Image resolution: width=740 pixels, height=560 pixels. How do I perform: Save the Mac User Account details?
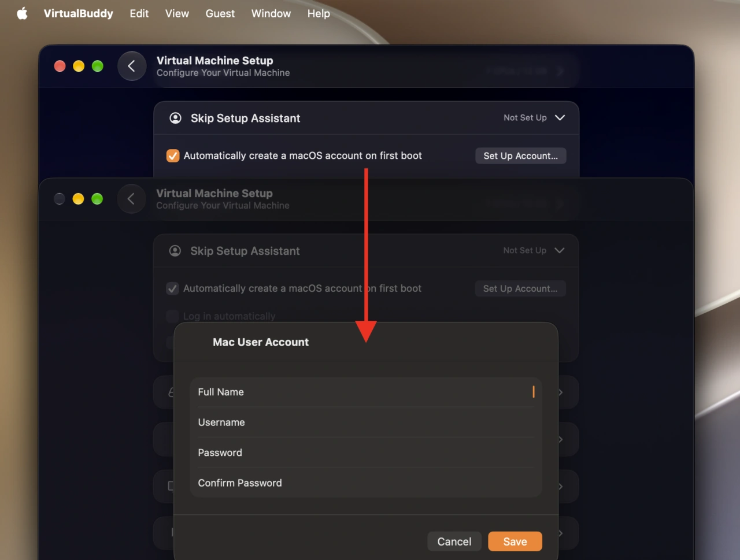(515, 542)
